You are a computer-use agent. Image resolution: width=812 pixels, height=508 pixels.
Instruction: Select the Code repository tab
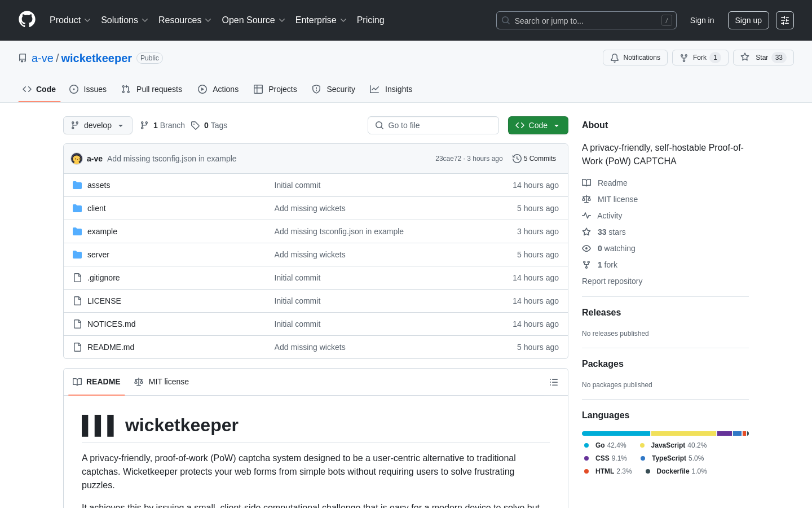[x=39, y=89]
